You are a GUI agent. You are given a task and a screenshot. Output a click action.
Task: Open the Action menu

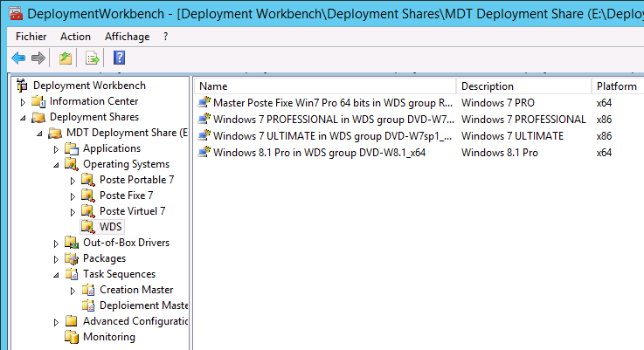click(75, 37)
